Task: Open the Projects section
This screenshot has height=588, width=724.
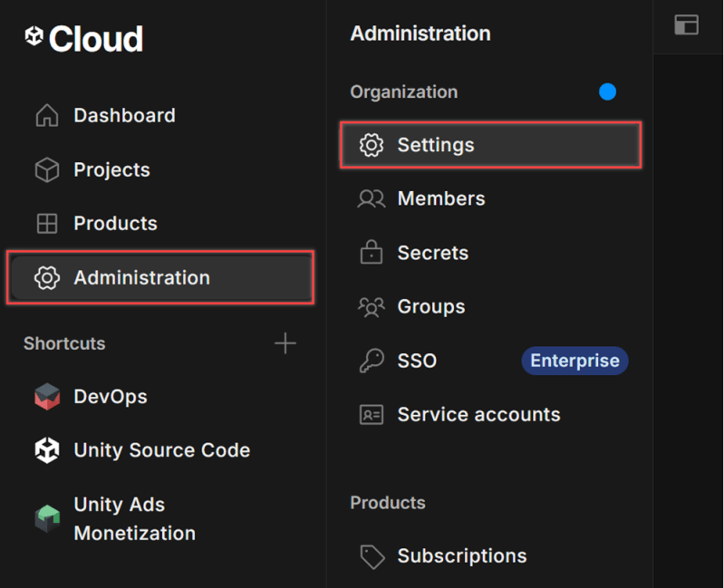Action: click(111, 170)
